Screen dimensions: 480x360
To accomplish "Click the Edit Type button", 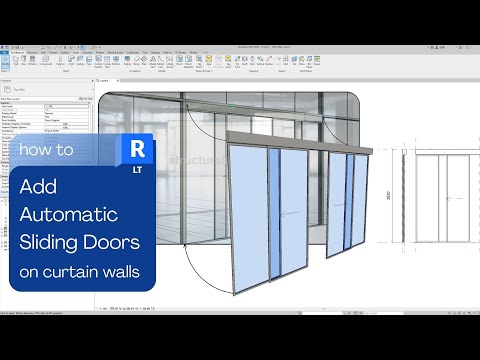I will click(85, 99).
